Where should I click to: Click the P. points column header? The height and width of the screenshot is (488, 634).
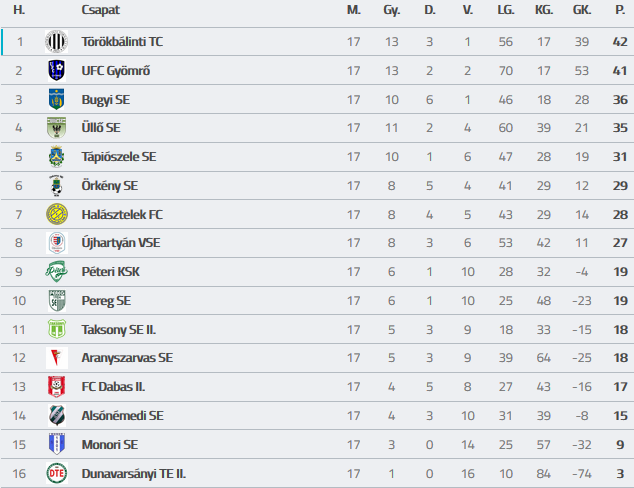point(620,10)
